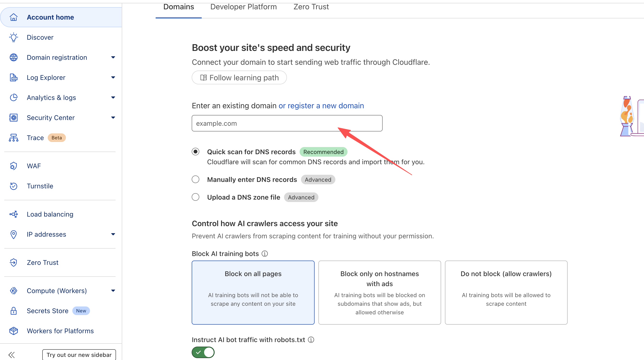Click info icon beside Block AI training bots

coord(265,254)
